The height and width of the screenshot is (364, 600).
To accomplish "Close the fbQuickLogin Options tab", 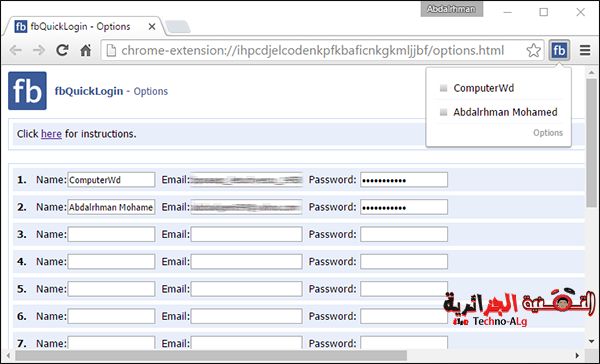I will point(152,27).
